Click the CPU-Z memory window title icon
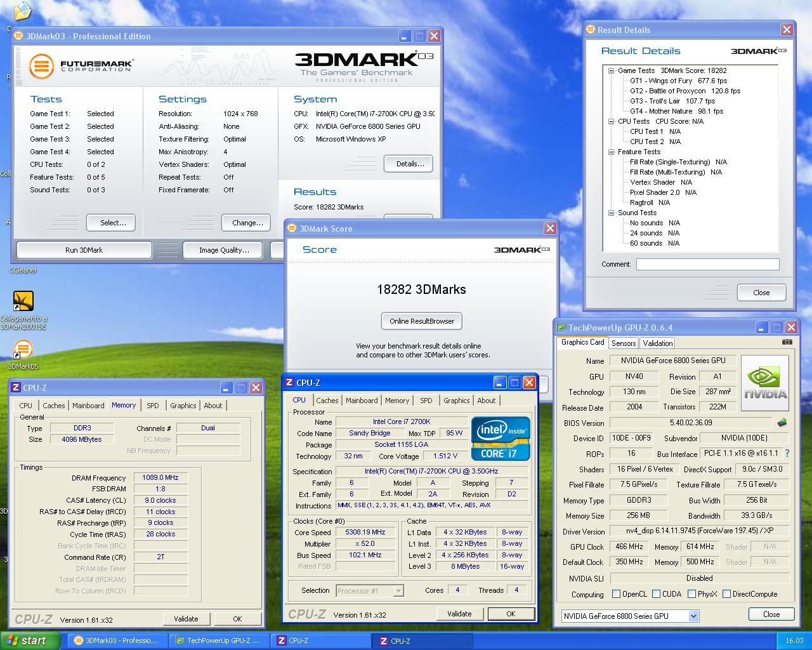 click(16, 387)
